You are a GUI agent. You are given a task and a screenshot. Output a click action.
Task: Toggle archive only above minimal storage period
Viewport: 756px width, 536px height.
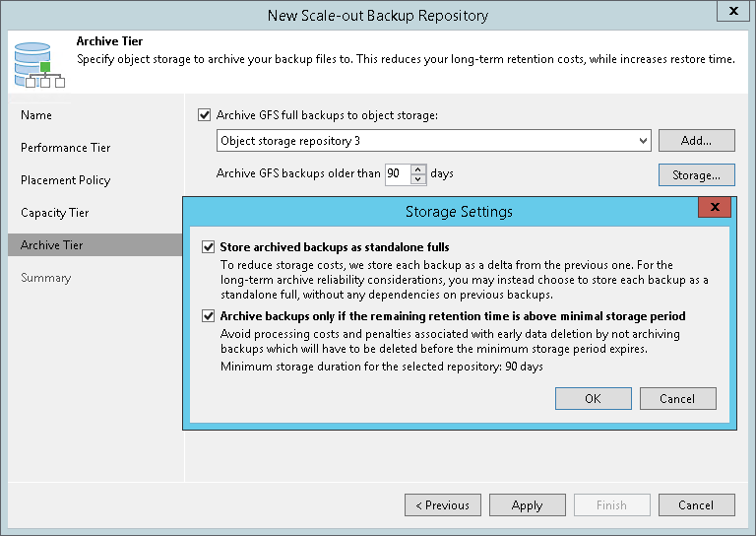[x=208, y=316]
